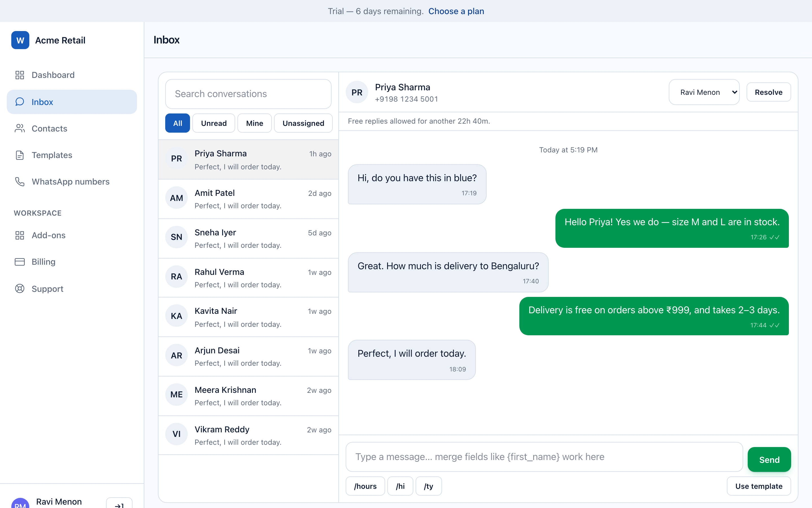The image size is (812, 508).
Task: Click the Resolve button
Action: click(x=768, y=92)
